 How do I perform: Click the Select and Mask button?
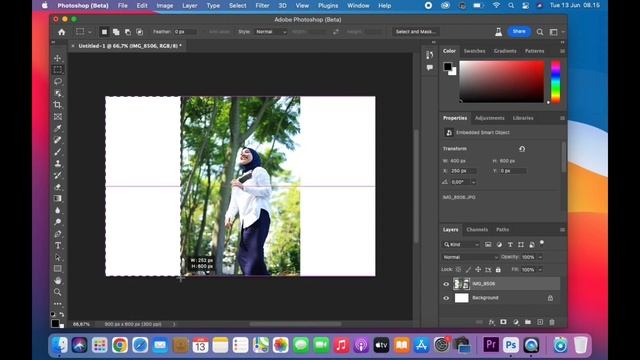point(416,32)
